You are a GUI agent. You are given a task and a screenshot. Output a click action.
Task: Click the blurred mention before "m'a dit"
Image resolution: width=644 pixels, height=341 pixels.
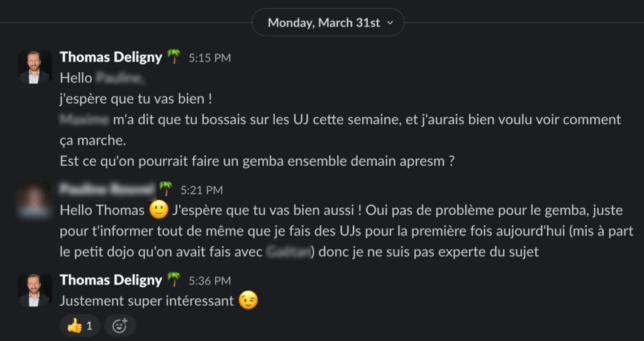tap(84, 119)
